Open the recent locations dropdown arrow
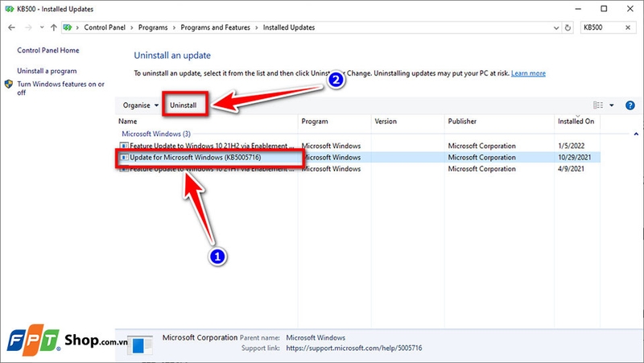The width and height of the screenshot is (644, 363). pyautogui.click(x=42, y=27)
